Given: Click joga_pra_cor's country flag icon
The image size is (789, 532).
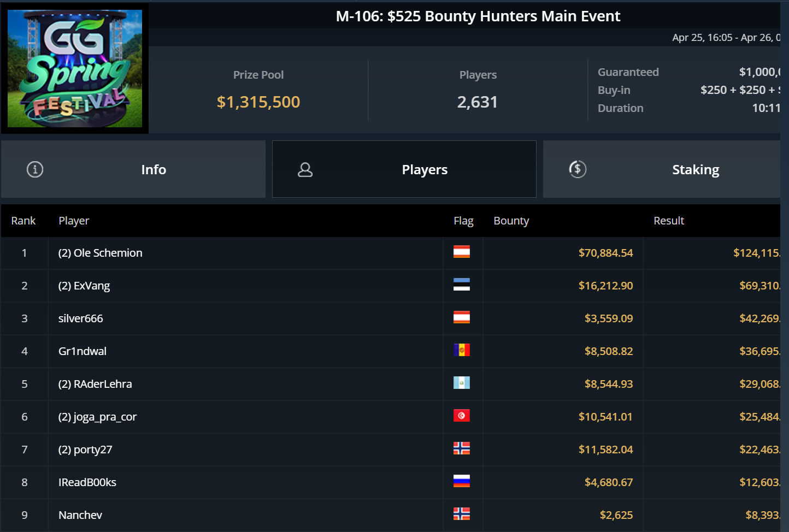Looking at the screenshot, I should [462, 416].
